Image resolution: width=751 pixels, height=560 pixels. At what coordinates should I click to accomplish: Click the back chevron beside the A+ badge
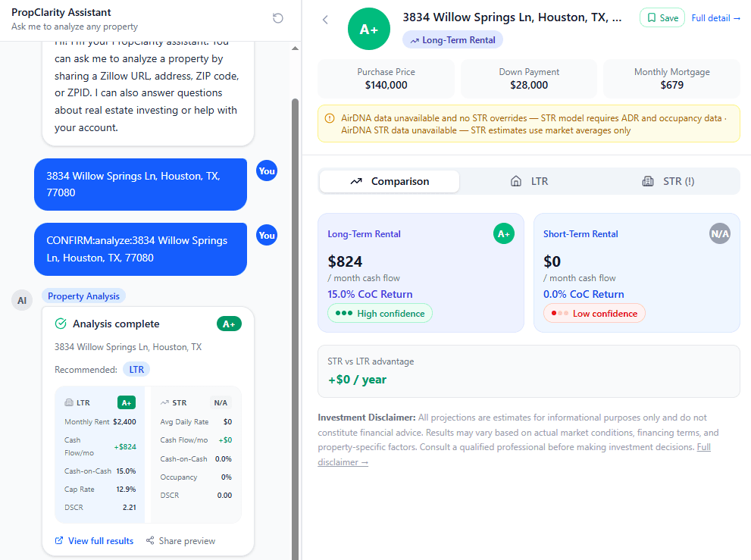point(325,20)
